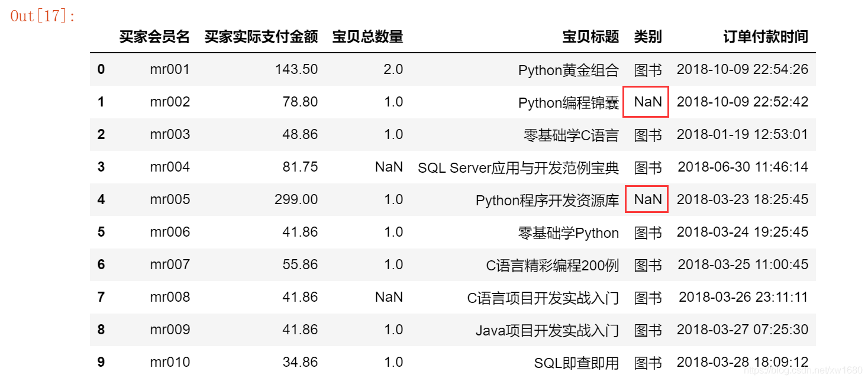The image size is (868, 381).
Task: Click row index 4
Action: [101, 199]
